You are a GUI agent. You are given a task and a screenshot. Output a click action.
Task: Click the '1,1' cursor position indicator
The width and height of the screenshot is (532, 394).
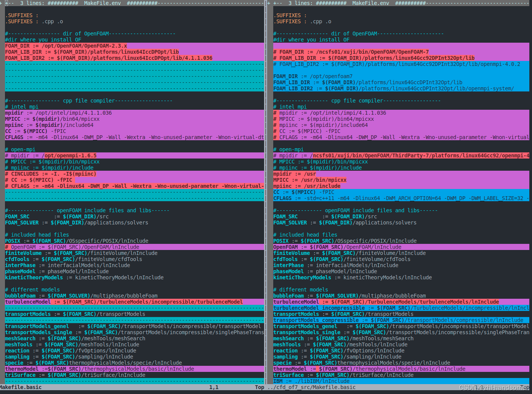[214, 387]
